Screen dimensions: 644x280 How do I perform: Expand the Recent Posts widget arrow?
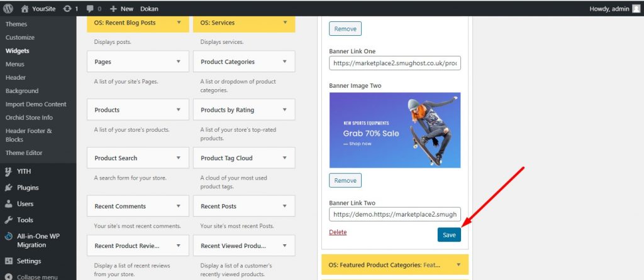(285, 206)
